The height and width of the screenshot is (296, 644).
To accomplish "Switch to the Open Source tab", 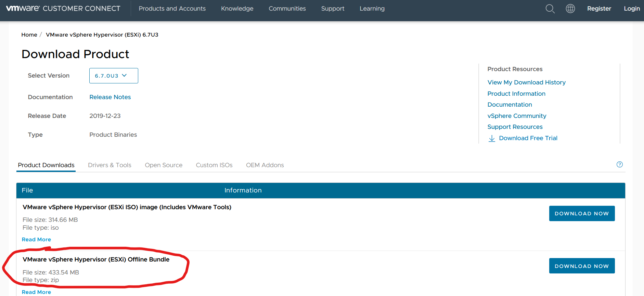I will (x=164, y=165).
